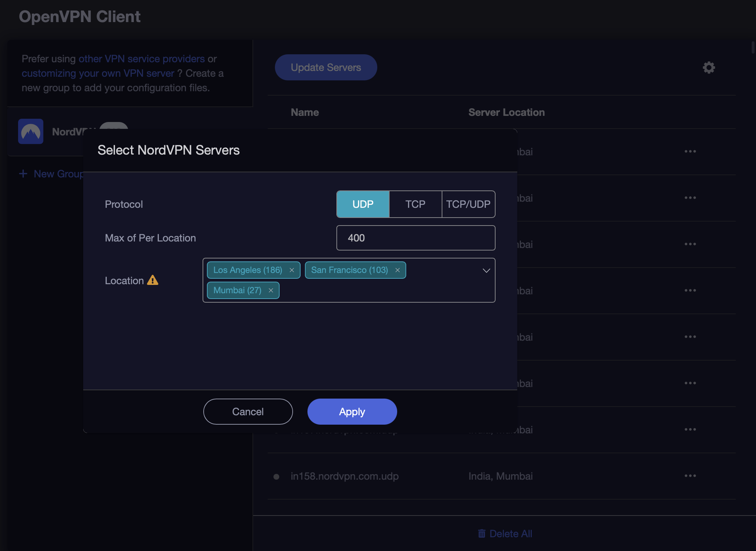This screenshot has width=756, height=551.
Task: Open the settings gear icon
Action: click(x=709, y=68)
